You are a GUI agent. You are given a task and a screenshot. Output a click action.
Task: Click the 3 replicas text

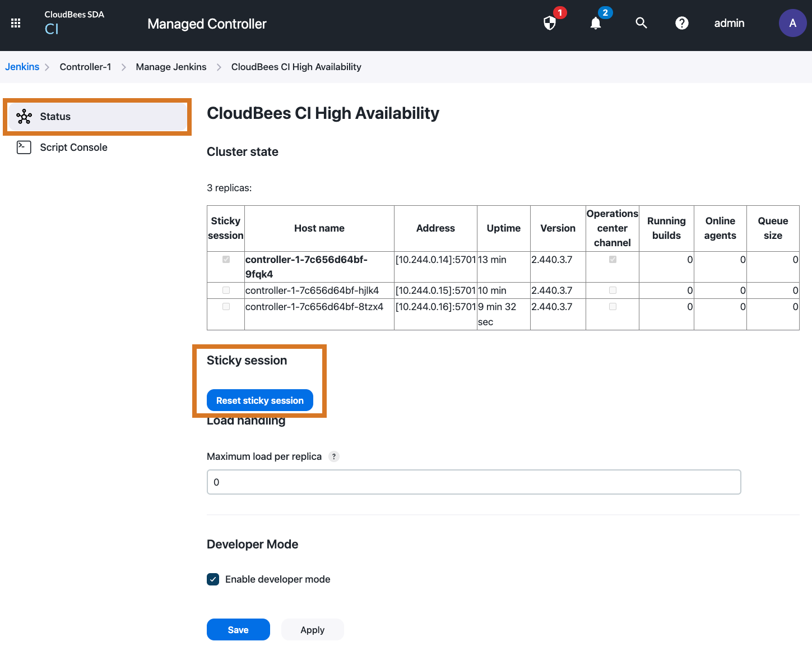tap(229, 188)
